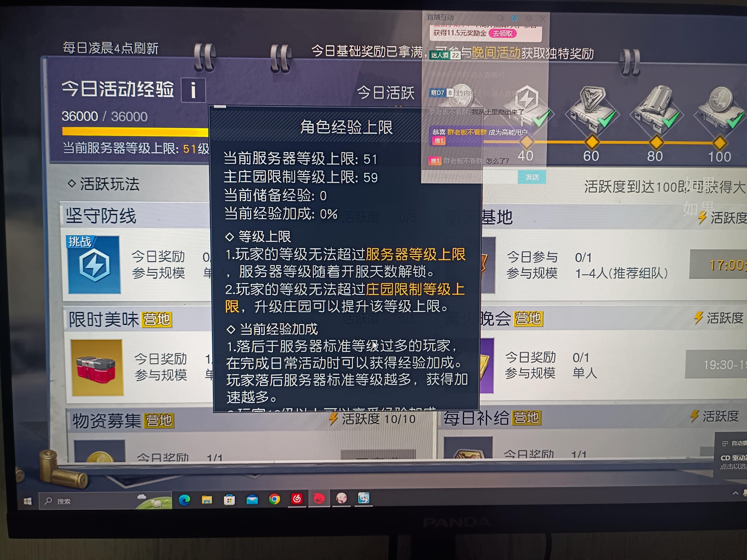747x560 pixels.
Task: Open NetEase Cloud Music taskbar icon
Action: [x=297, y=499]
